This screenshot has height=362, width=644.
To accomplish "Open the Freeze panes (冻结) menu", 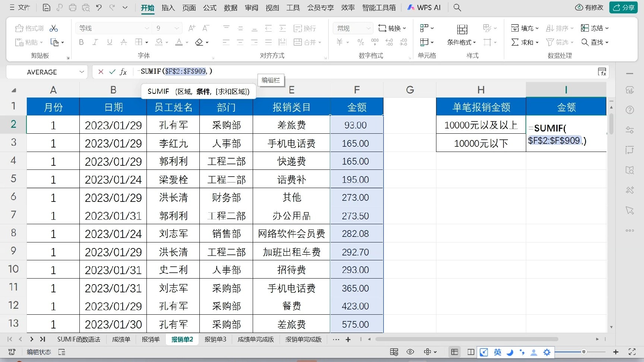I will click(595, 28).
